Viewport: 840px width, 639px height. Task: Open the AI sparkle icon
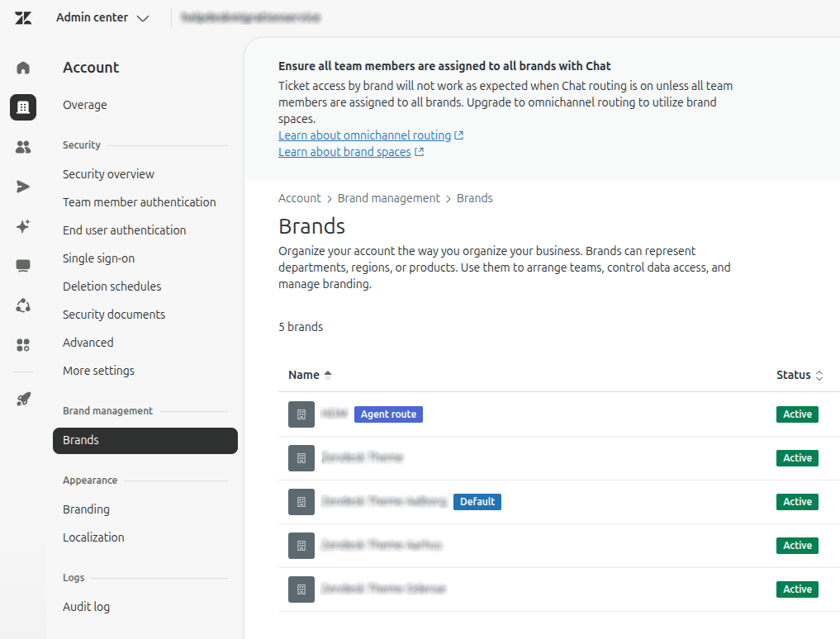(23, 226)
